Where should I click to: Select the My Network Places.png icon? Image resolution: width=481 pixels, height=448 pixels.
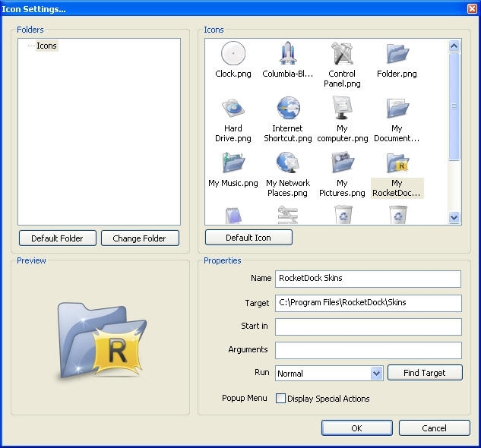point(288,162)
